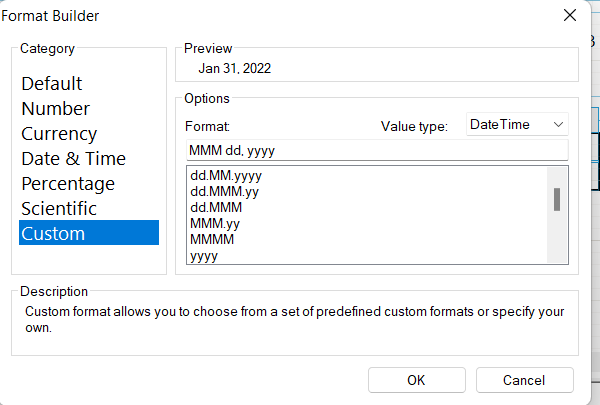Viewport: 600px width, 405px height.
Task: Click the Format text field
Action: [x=377, y=150]
